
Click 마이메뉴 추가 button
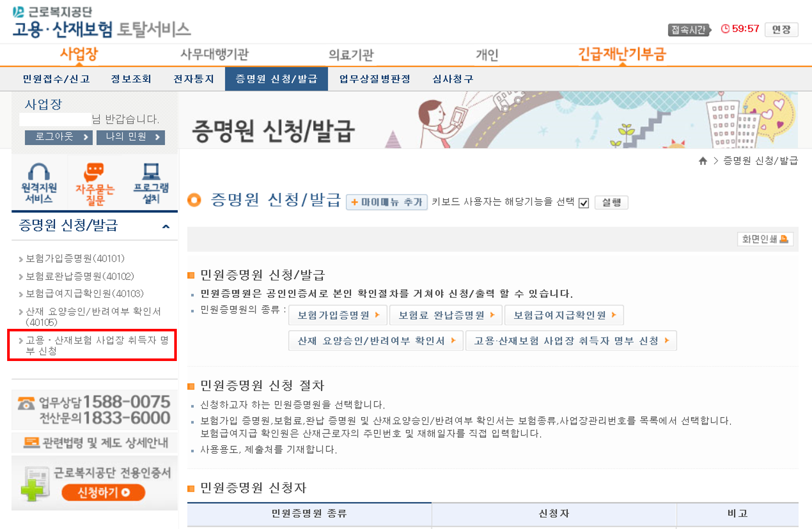[387, 202]
